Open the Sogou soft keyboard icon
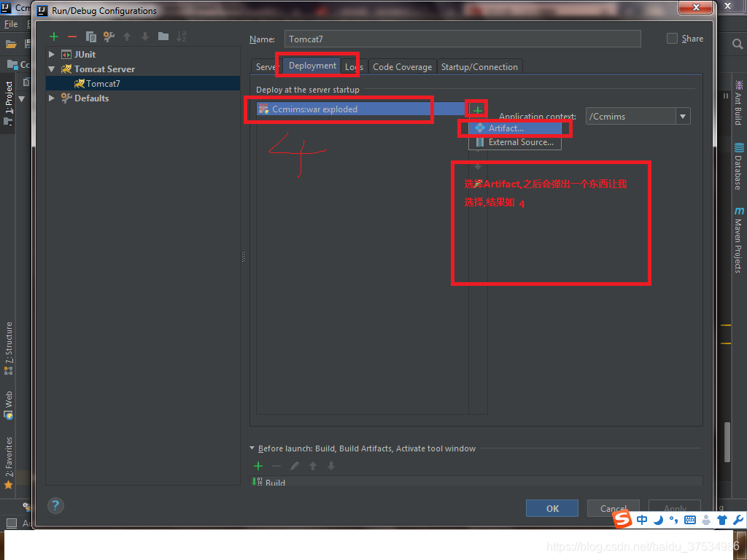 (690, 520)
